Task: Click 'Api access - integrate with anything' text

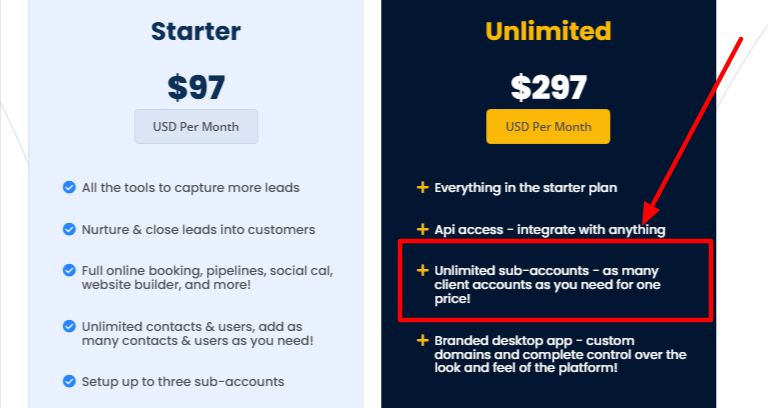Action: click(550, 229)
